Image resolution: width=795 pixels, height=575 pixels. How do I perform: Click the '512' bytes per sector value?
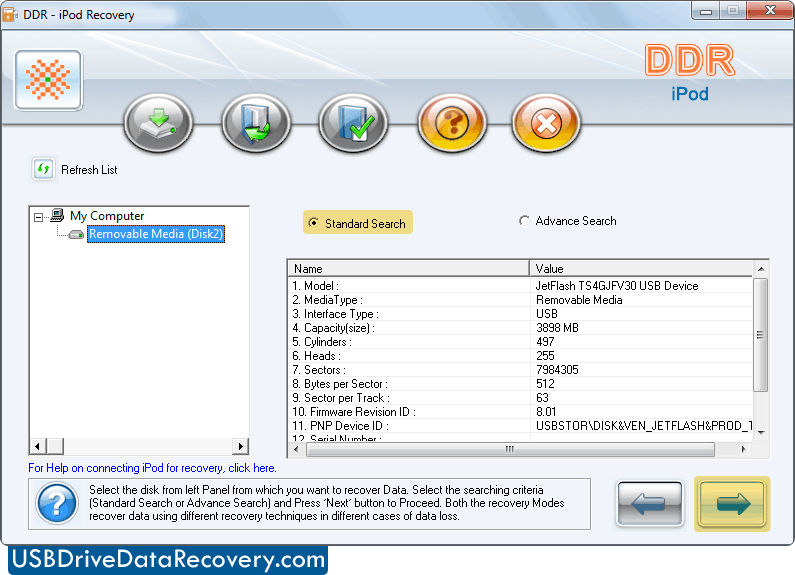pyautogui.click(x=545, y=384)
